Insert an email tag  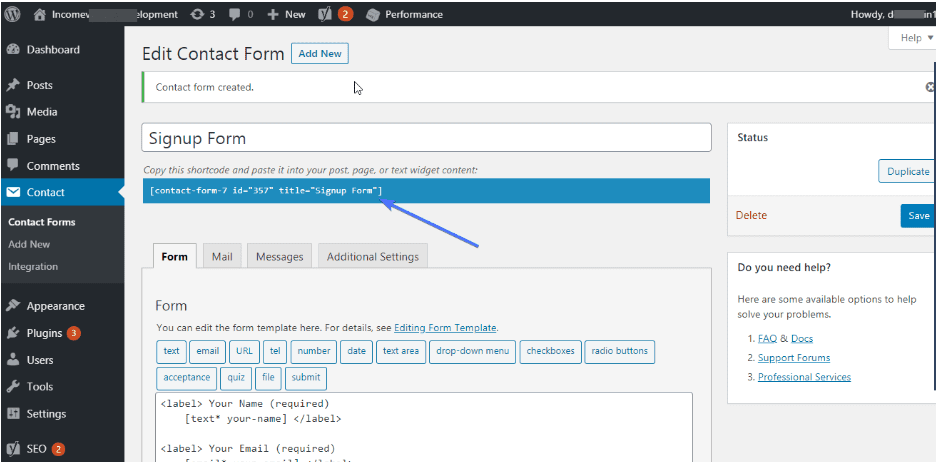pyautogui.click(x=208, y=351)
